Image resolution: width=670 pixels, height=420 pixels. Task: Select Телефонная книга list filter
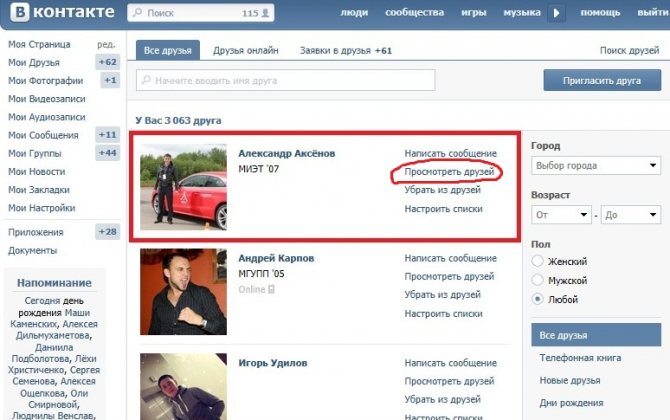click(580, 358)
